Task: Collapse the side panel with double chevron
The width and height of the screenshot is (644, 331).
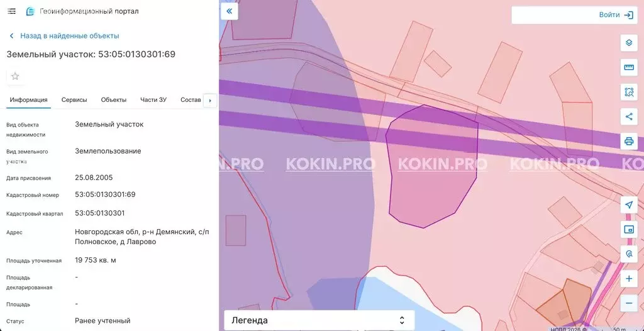Action: 229,11
